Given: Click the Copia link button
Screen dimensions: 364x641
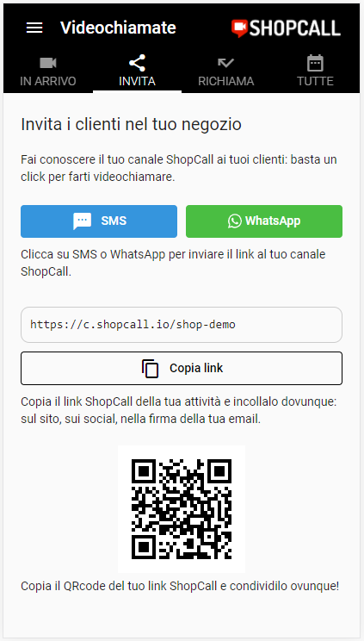Looking at the screenshot, I should (182, 369).
